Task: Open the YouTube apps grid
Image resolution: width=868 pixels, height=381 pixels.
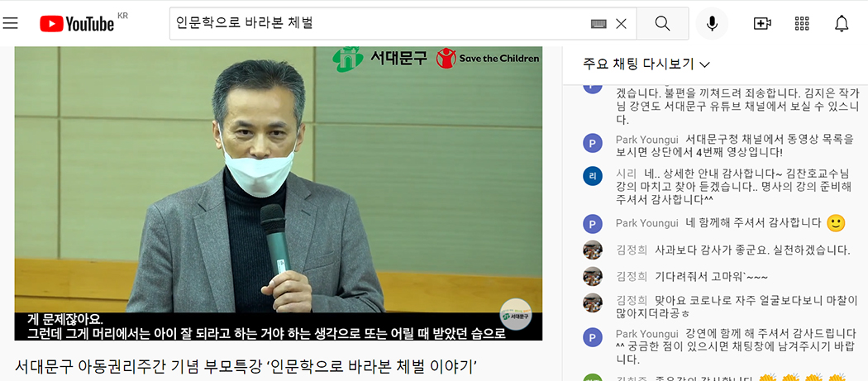Action: (802, 23)
